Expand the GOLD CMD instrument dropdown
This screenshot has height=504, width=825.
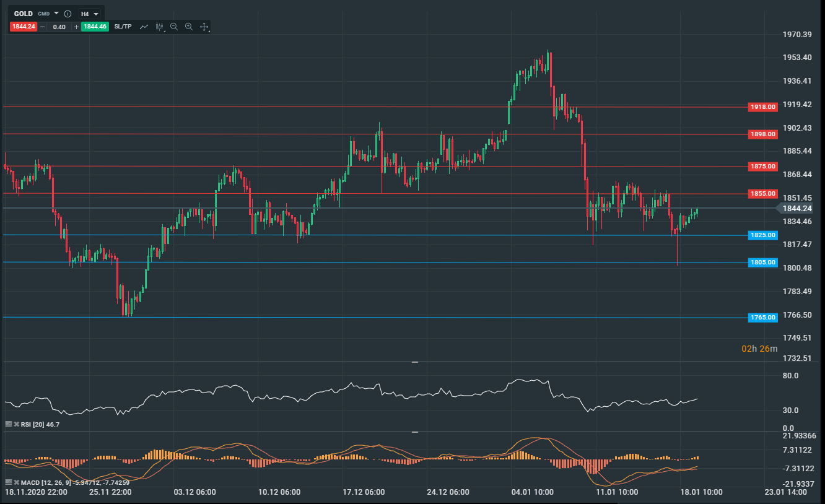[56, 13]
